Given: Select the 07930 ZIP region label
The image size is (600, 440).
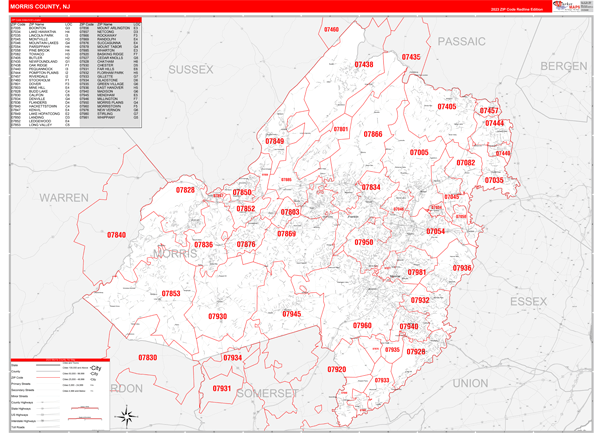Looking at the screenshot, I should pyautogui.click(x=217, y=316).
